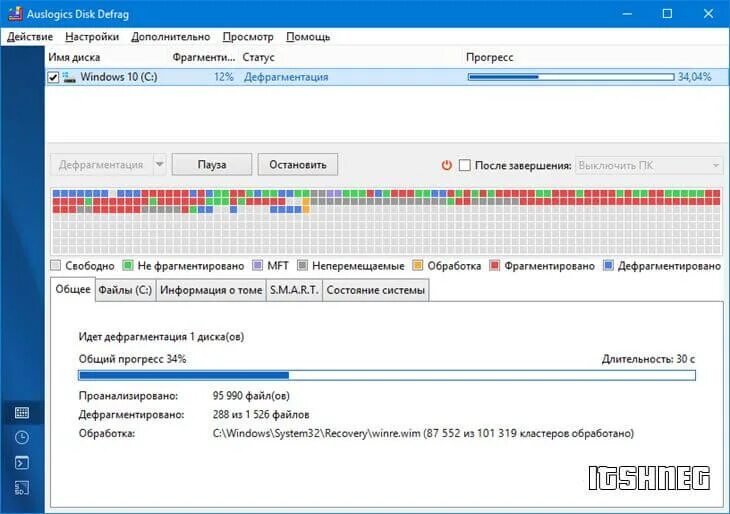The image size is (730, 514).
Task: Click the 'Дефрагментация' status text in disk row
Action: (286, 77)
